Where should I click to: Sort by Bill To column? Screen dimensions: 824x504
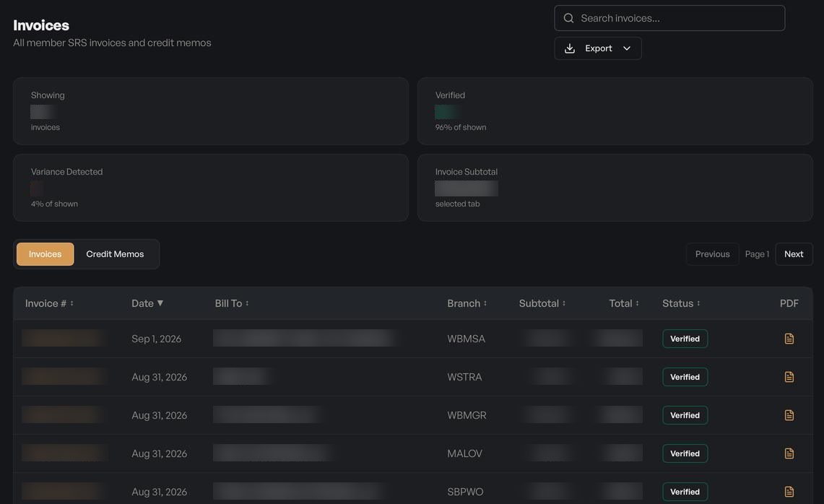pyautogui.click(x=232, y=304)
